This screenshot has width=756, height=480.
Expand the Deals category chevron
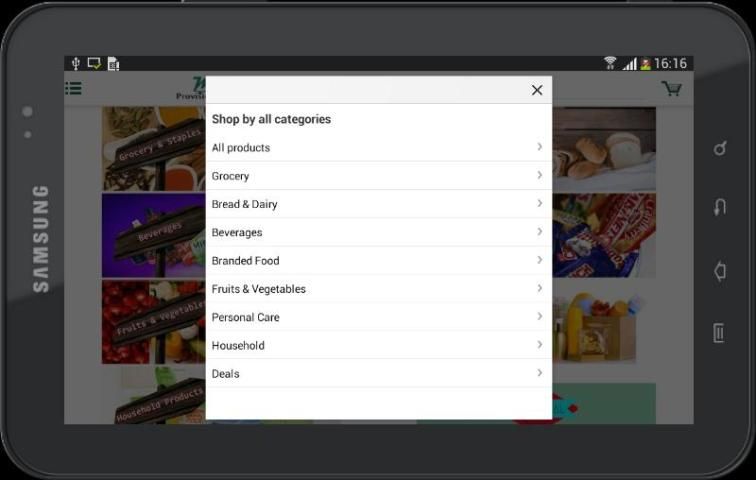coord(539,373)
